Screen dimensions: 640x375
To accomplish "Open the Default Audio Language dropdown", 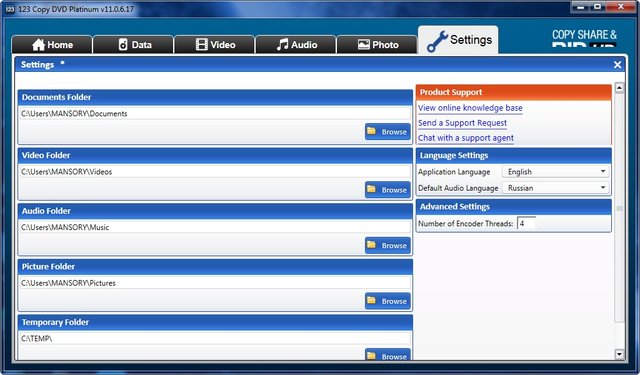I will click(556, 188).
